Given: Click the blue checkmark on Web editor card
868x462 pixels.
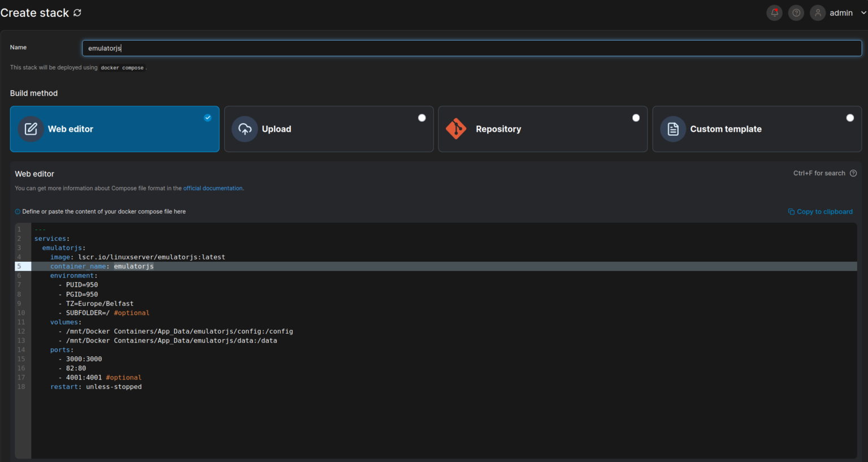Looking at the screenshot, I should point(207,118).
